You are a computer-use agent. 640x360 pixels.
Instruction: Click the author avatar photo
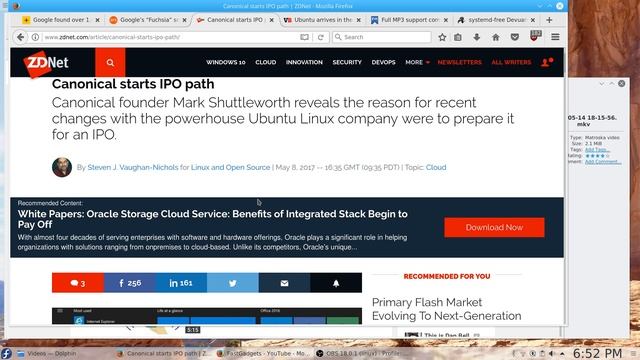62,167
